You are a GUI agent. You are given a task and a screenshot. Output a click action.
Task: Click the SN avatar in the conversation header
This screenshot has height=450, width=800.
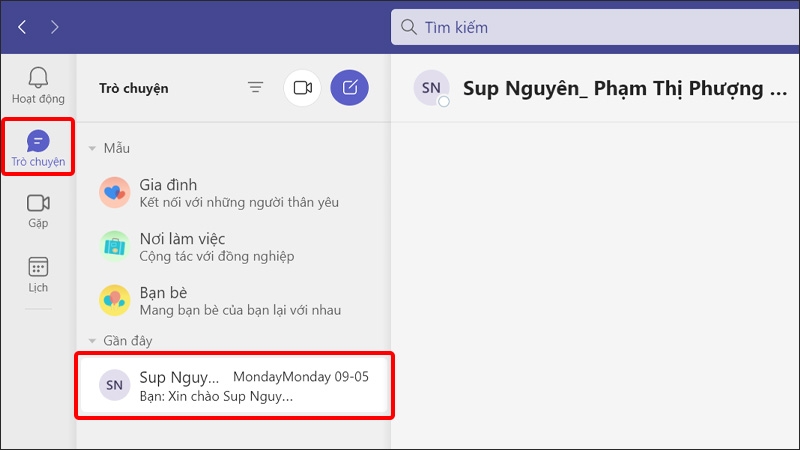click(431, 88)
